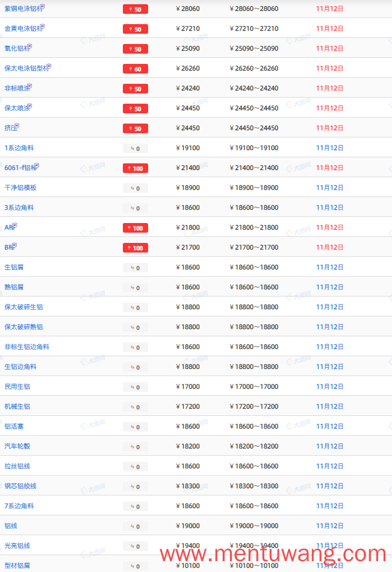This screenshot has height=572, width=392.
Task: Open the 生铝屑 product link
Action: click(x=14, y=267)
